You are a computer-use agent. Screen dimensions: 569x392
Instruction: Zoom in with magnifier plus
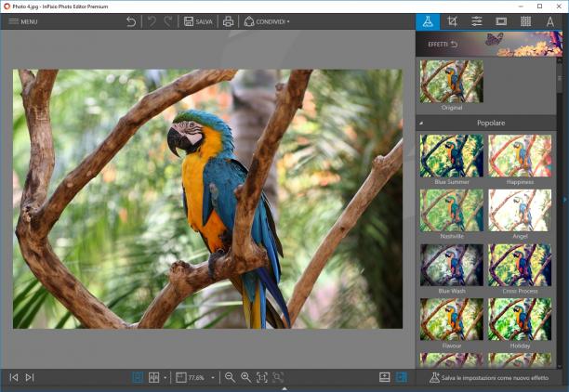[x=245, y=377]
